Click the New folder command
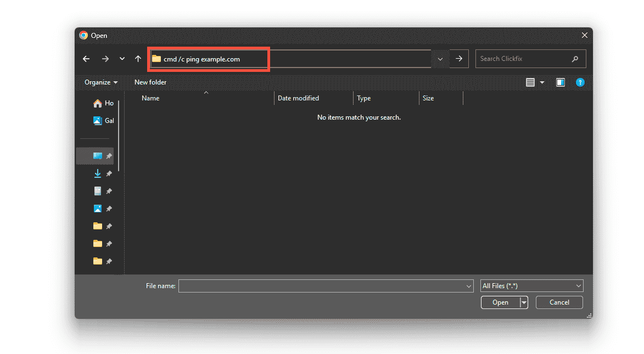Screen dimensions: 644x354 pos(150,82)
